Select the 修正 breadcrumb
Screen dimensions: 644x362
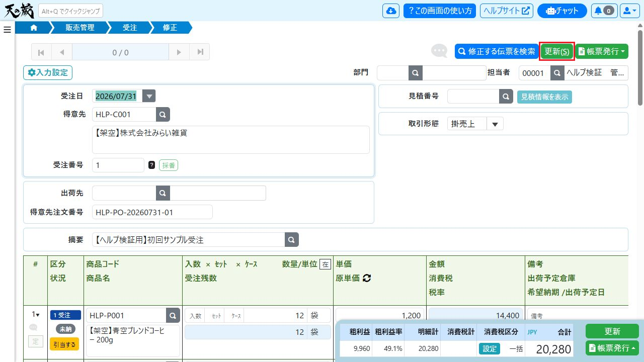click(x=170, y=28)
